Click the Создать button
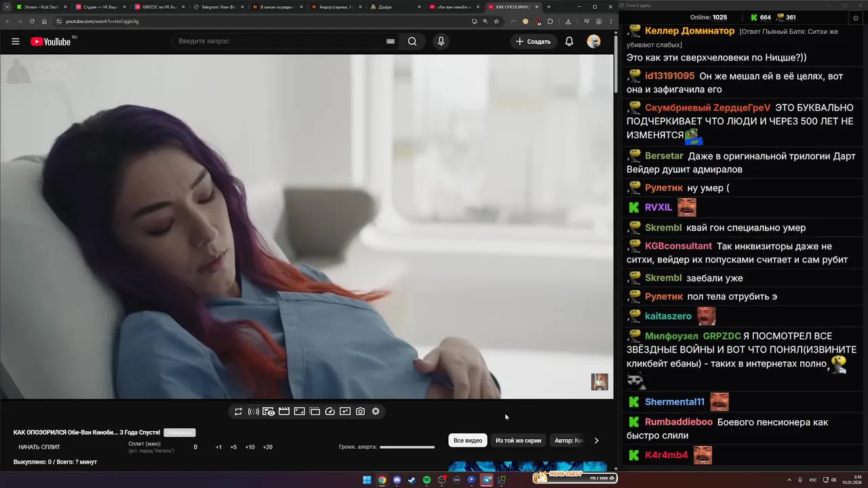Screen dimensions: 868x488 [x=534, y=41]
